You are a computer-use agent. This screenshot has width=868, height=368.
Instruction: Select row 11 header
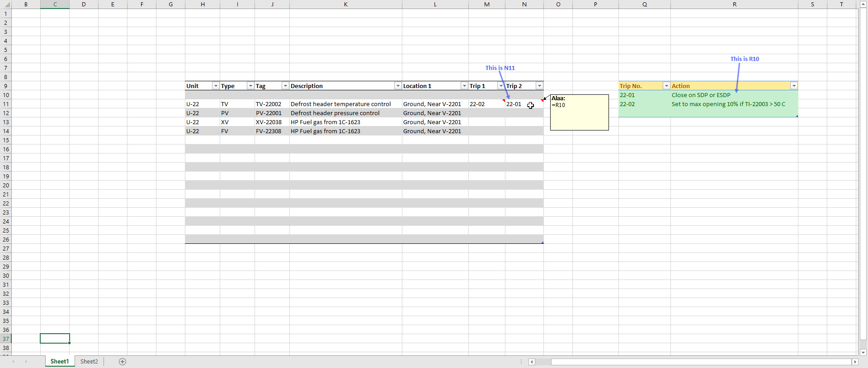pos(6,104)
